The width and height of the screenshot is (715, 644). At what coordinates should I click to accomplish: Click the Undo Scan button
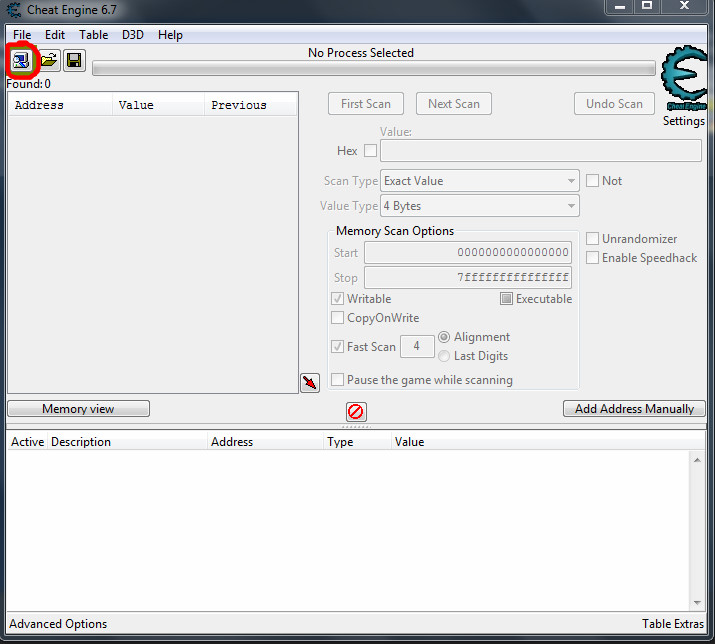point(614,104)
